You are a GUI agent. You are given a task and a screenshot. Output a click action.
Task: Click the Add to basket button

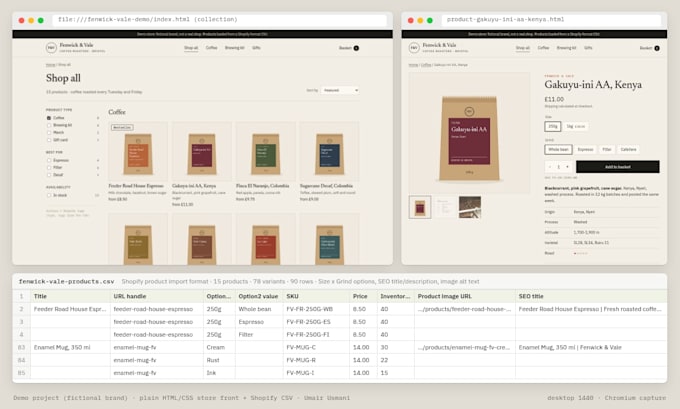(x=618, y=167)
